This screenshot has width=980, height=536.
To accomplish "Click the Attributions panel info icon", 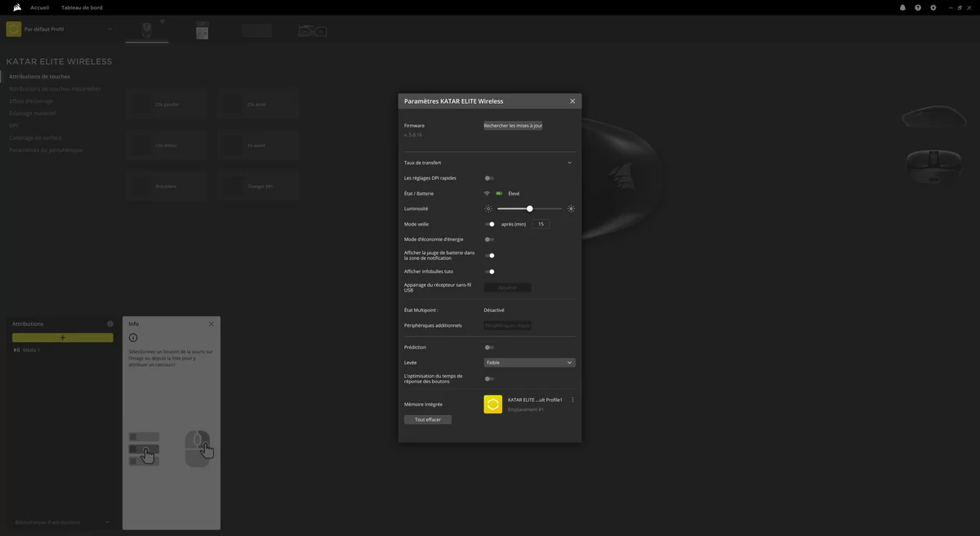I will (x=110, y=324).
